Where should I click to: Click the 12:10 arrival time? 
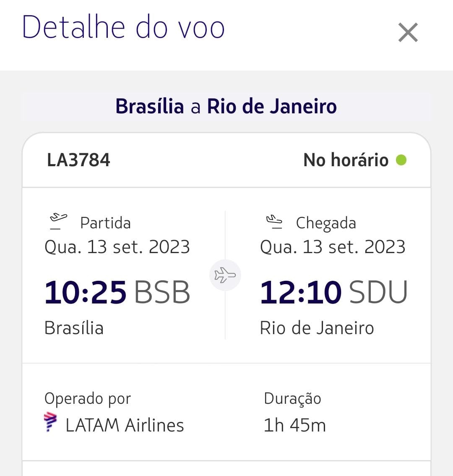pos(301,292)
